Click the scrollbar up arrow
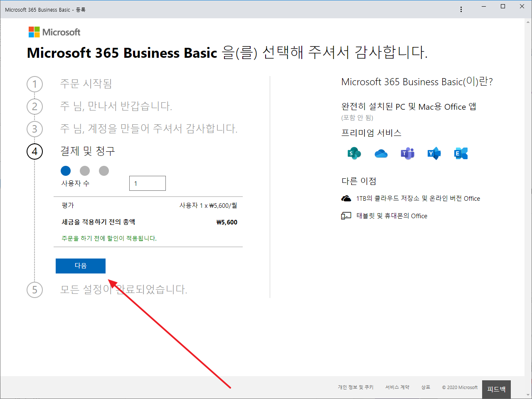The image size is (532, 399). pos(528,22)
